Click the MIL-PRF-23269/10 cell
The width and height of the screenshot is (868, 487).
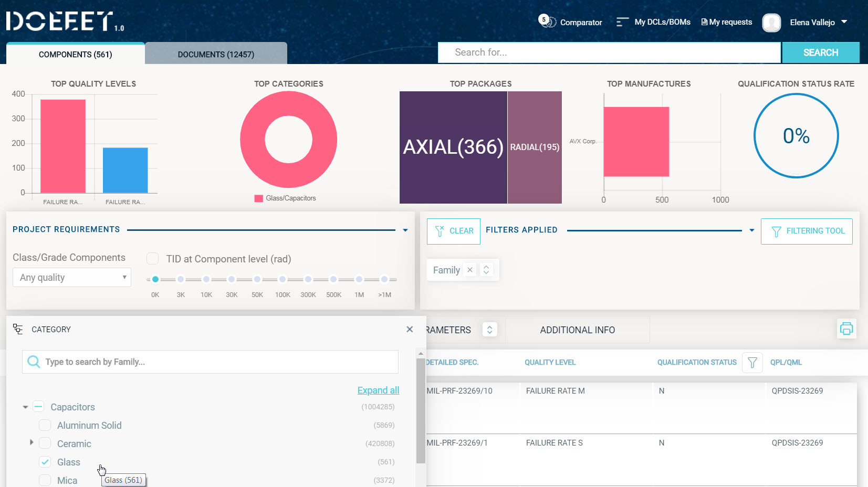click(459, 390)
